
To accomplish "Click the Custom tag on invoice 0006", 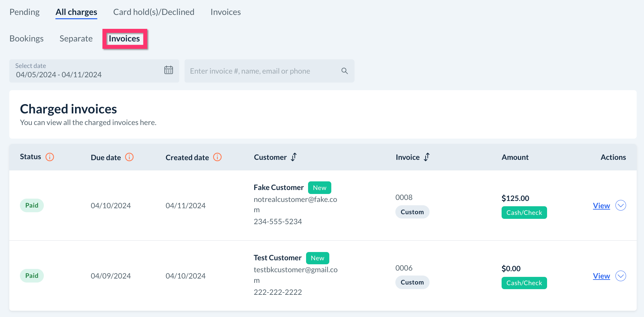I will pyautogui.click(x=412, y=283).
